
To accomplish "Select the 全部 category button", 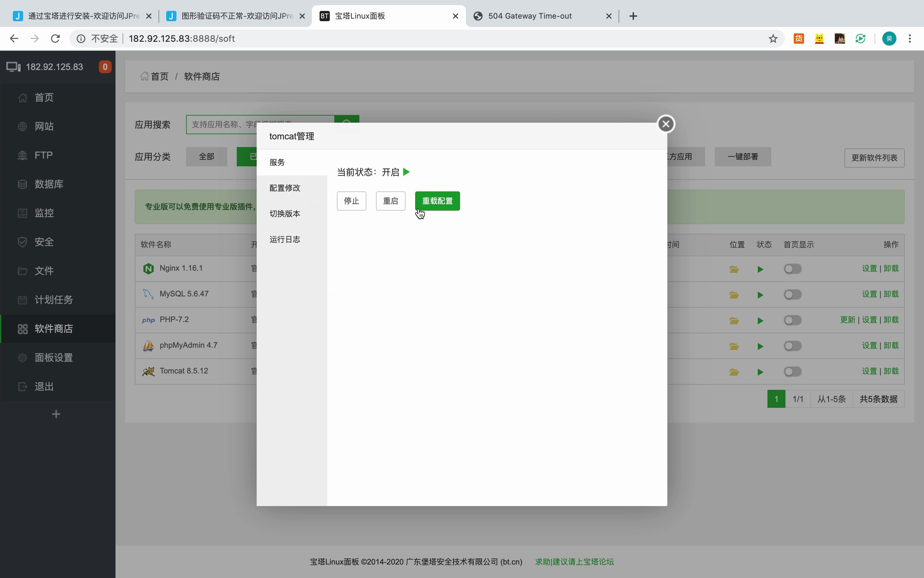I will pyautogui.click(x=207, y=156).
